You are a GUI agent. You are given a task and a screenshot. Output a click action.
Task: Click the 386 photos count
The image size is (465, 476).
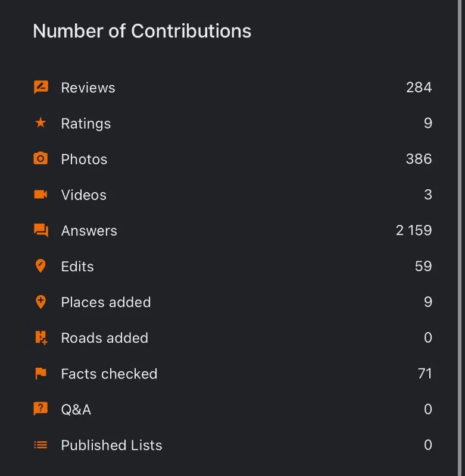click(419, 159)
